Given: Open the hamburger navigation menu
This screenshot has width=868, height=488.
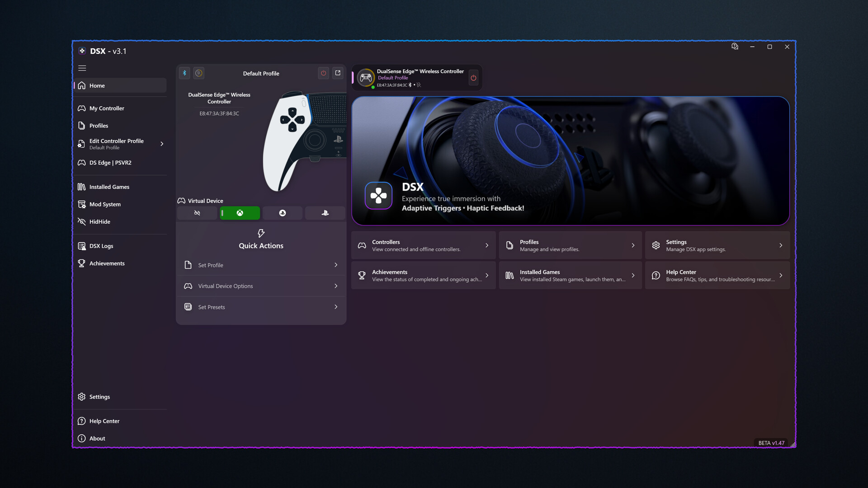Looking at the screenshot, I should pyautogui.click(x=82, y=68).
